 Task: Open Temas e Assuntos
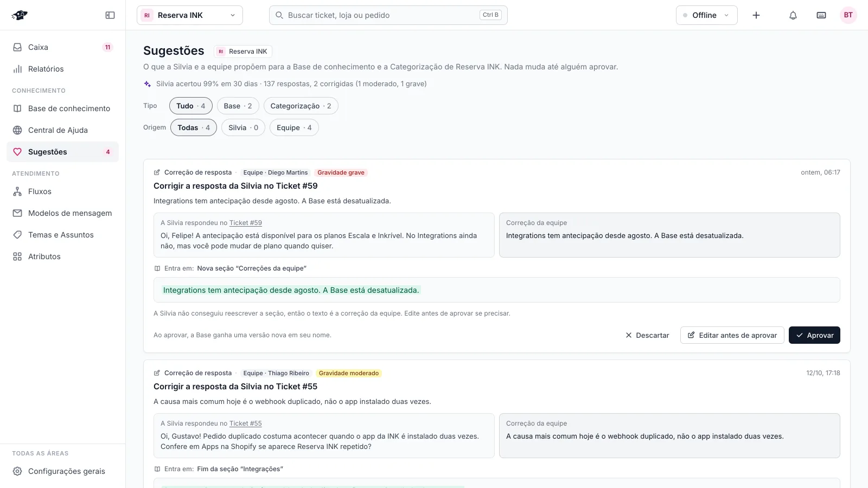[62, 235]
